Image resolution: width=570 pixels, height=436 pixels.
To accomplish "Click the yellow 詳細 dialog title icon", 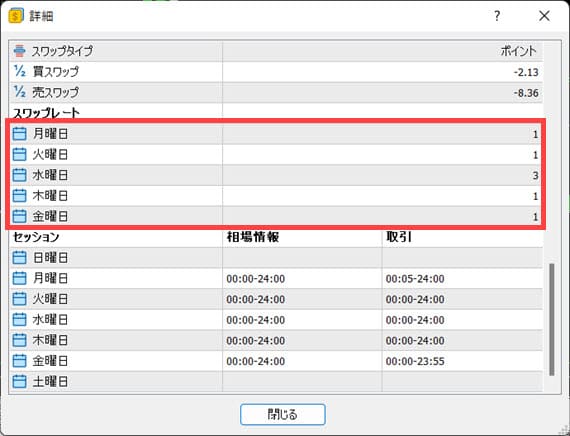I will point(16,16).
